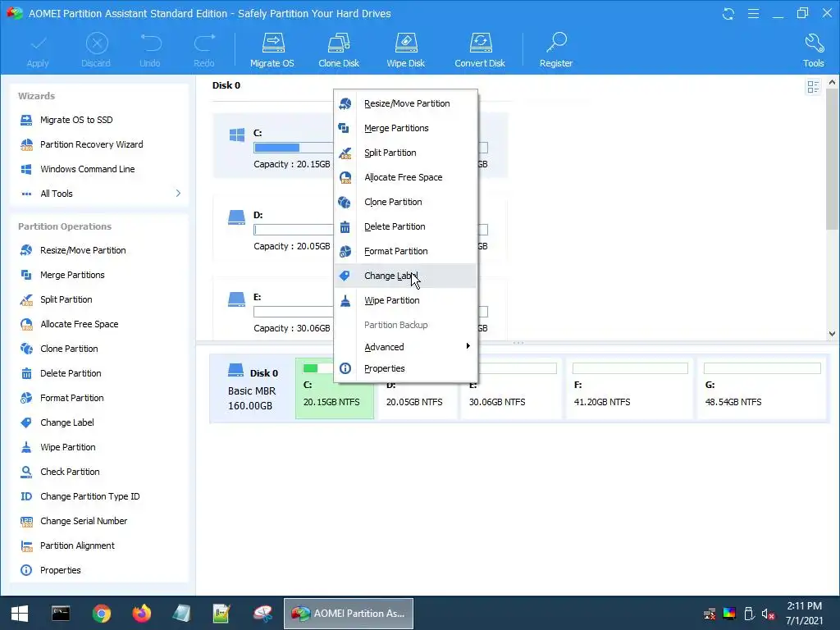Image resolution: width=840 pixels, height=630 pixels.
Task: Choose Allocate Free Space context entry
Action: click(405, 177)
